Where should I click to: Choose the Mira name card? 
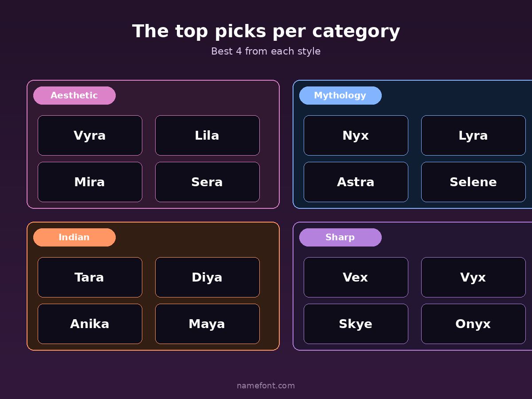coord(90,182)
